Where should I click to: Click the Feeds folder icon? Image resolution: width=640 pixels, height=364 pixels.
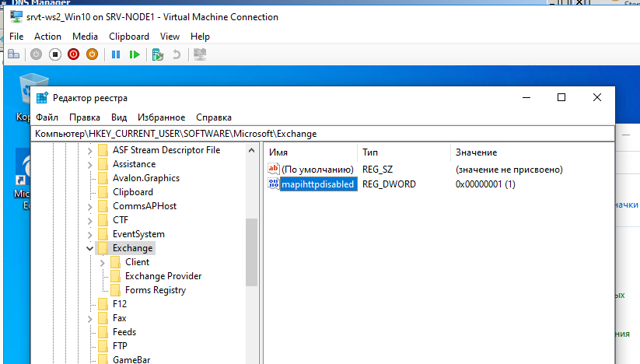click(103, 332)
